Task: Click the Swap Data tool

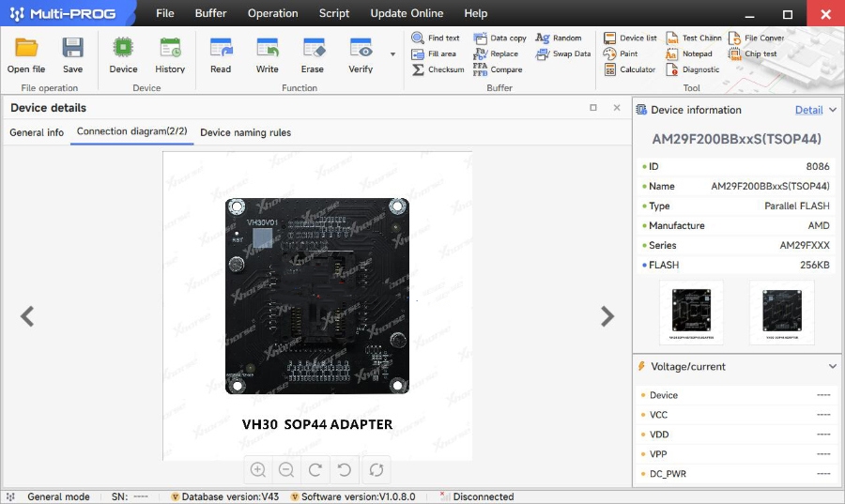Action: click(563, 53)
